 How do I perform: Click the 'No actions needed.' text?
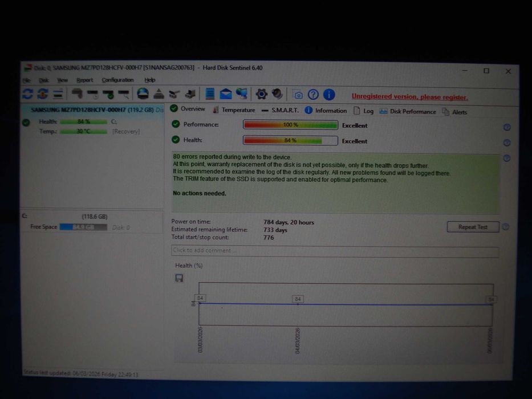[x=200, y=193]
